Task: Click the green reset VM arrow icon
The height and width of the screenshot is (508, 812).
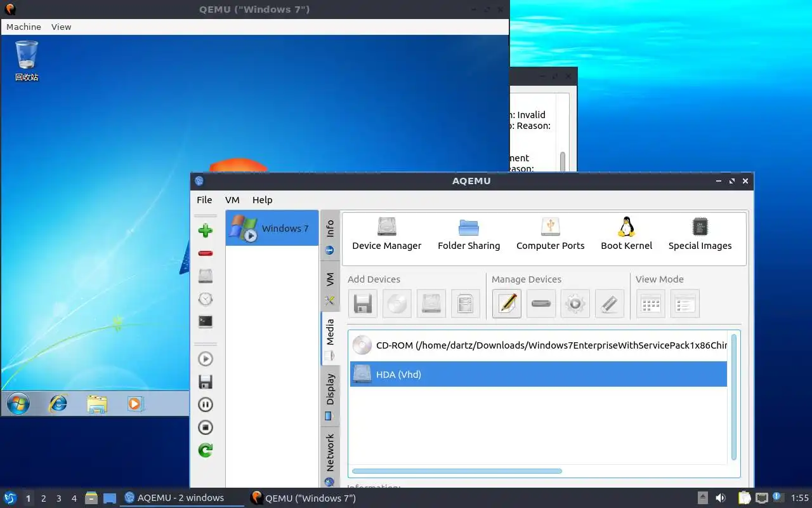Action: [205, 450]
